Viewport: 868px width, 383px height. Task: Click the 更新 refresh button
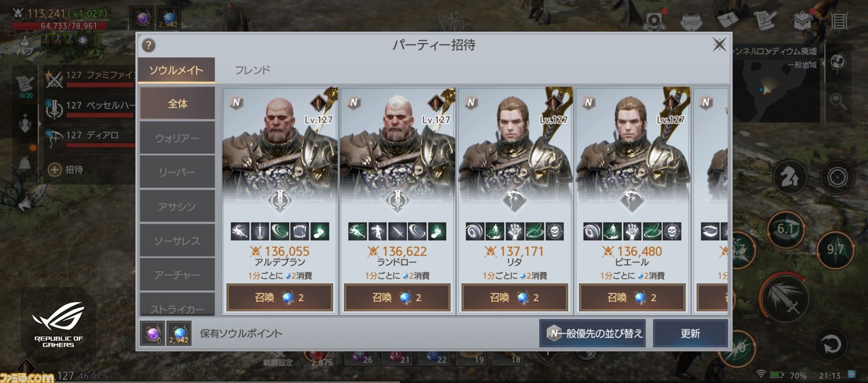(x=690, y=334)
